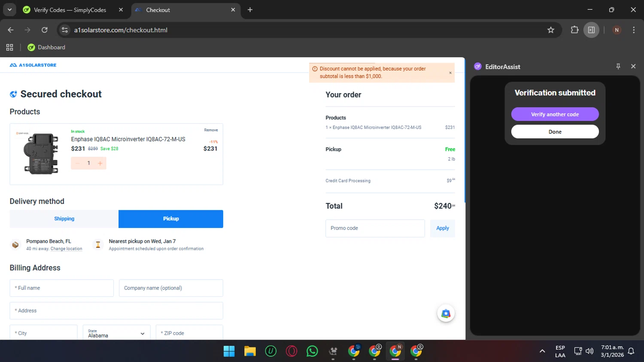Dismiss the discount error notification

pyautogui.click(x=450, y=73)
